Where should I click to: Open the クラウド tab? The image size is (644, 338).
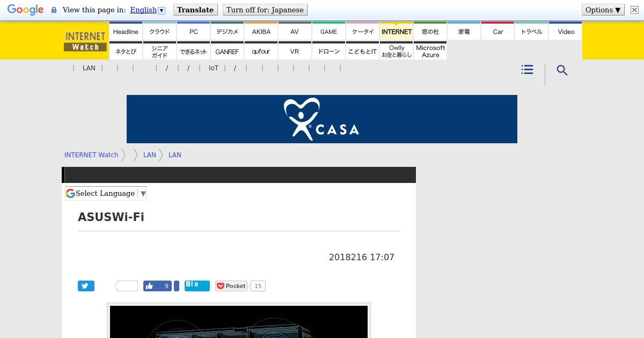tap(159, 32)
